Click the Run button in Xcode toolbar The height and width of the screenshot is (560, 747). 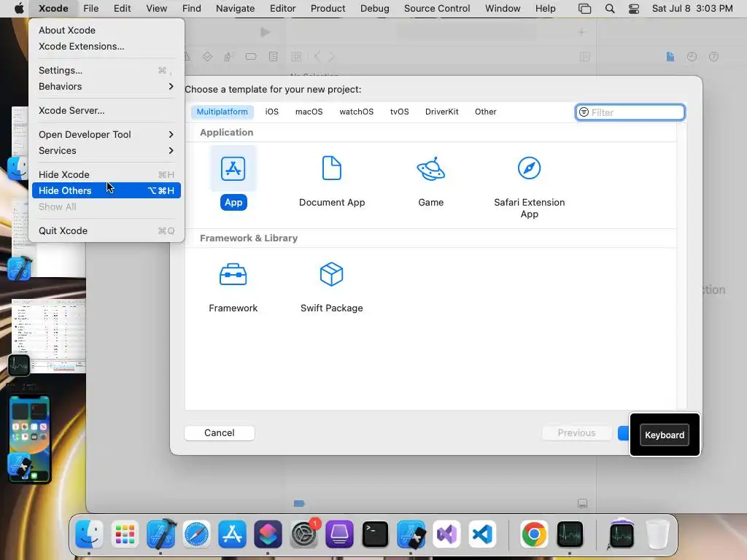(266, 32)
